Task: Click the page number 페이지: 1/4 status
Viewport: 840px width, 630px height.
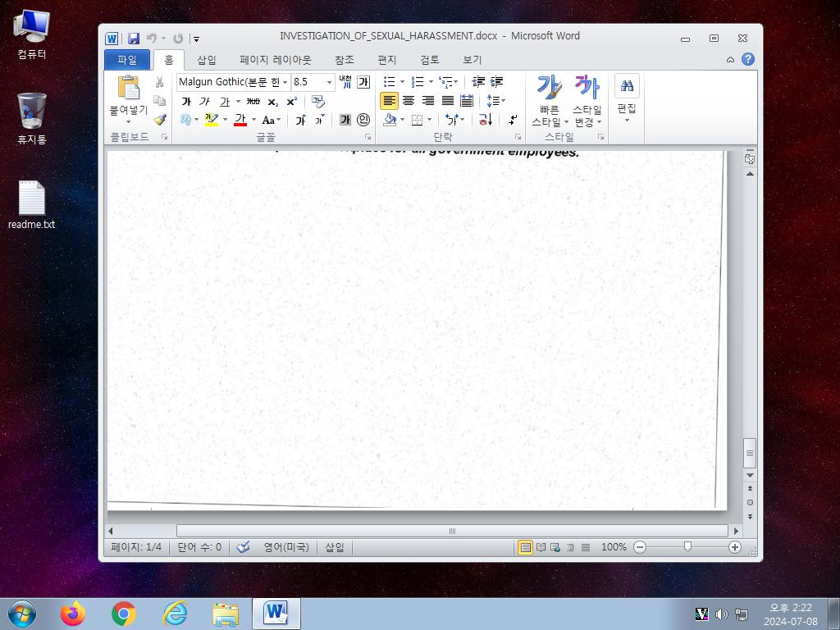Action: (136, 547)
